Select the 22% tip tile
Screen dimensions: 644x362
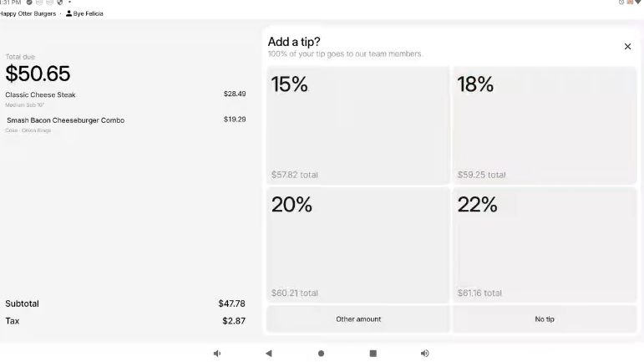pyautogui.click(x=545, y=244)
